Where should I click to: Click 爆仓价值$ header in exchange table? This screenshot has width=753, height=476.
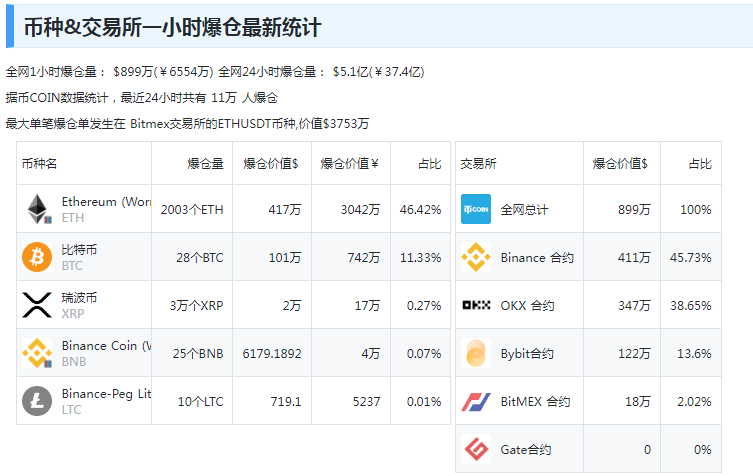click(620, 164)
